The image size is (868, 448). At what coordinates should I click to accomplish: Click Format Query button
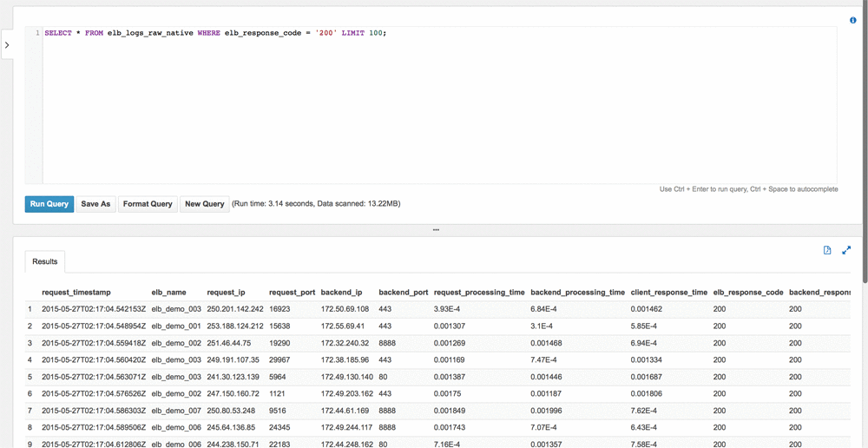point(148,204)
